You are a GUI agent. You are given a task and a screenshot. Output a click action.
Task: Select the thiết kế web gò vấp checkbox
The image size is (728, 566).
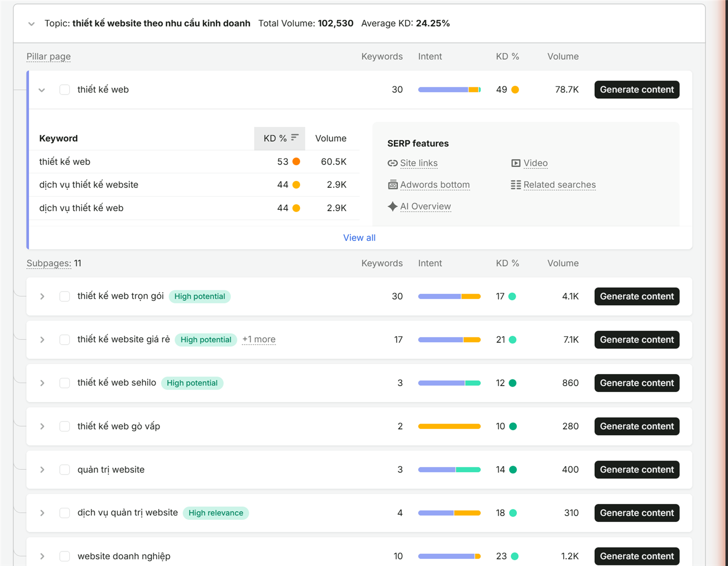point(64,426)
